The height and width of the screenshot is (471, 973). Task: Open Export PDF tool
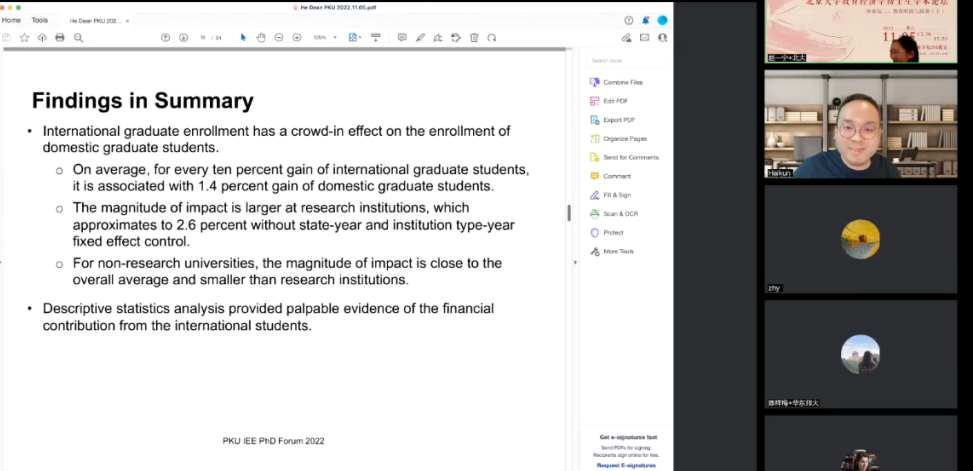618,120
